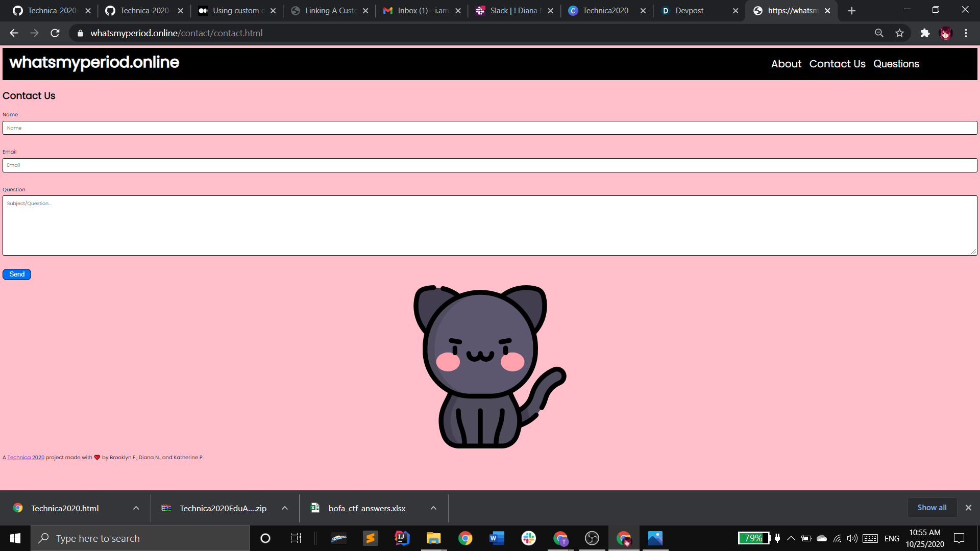
Task: Switch to the Devpost tab
Action: point(689,11)
